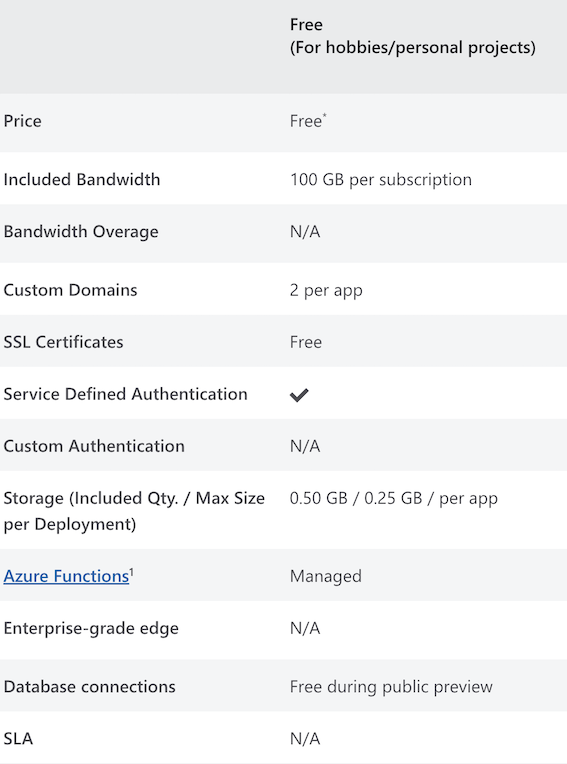Click the 'Free*' price value
567x764 pixels.
coord(308,120)
